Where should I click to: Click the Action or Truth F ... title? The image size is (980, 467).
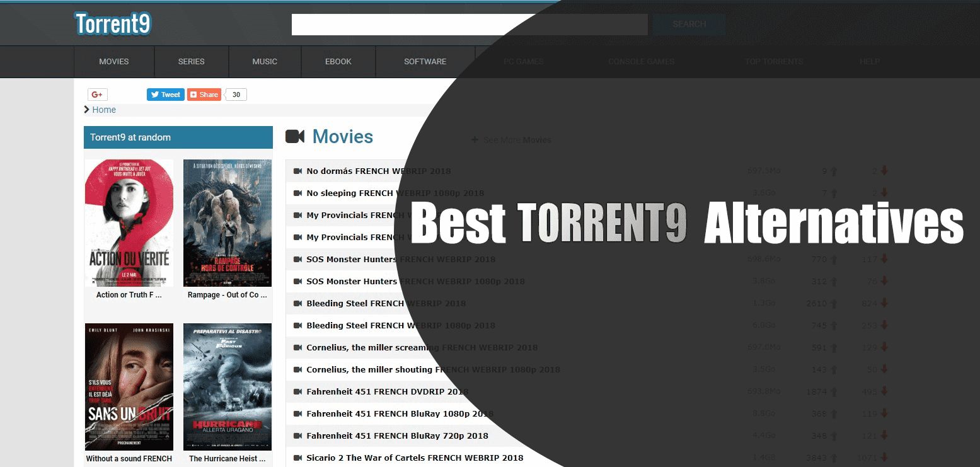(129, 295)
